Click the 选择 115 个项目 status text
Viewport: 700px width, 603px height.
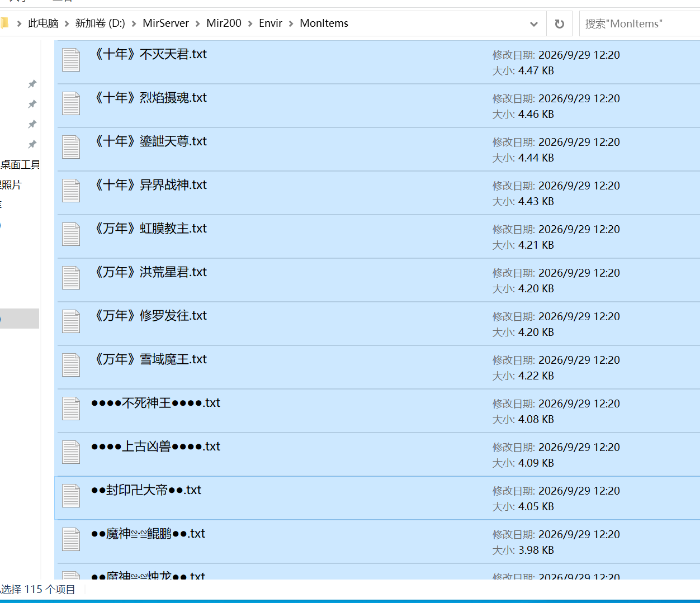click(38, 590)
